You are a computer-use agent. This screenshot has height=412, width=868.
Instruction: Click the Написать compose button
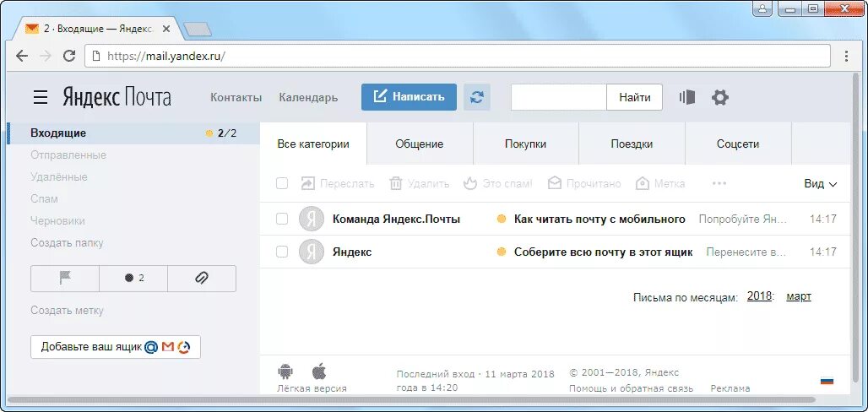[409, 97]
